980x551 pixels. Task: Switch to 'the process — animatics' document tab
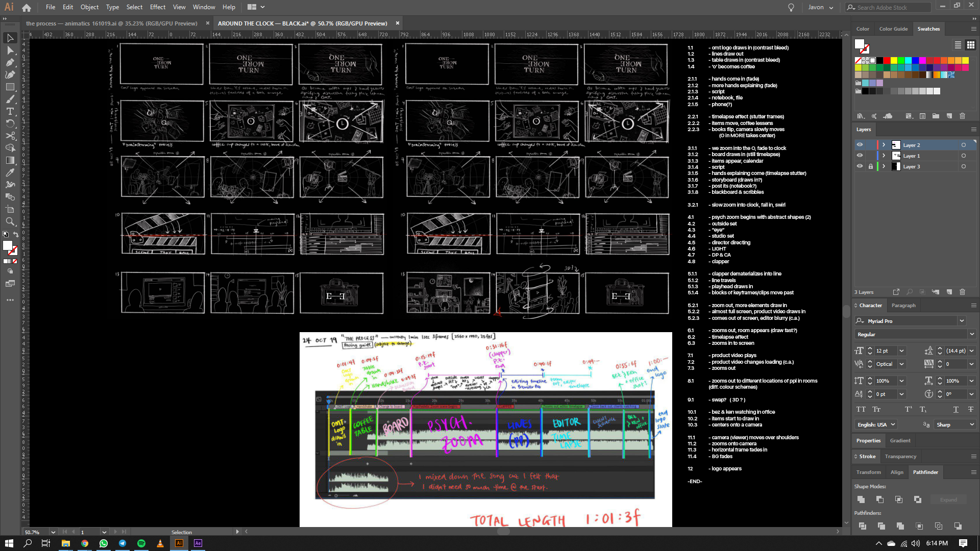pos(111,23)
